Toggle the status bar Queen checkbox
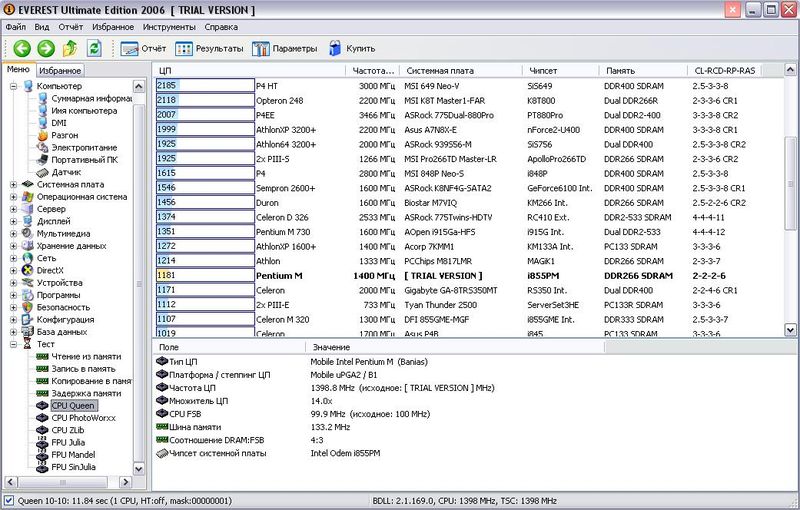This screenshot has height=510, width=800. tap(9, 501)
